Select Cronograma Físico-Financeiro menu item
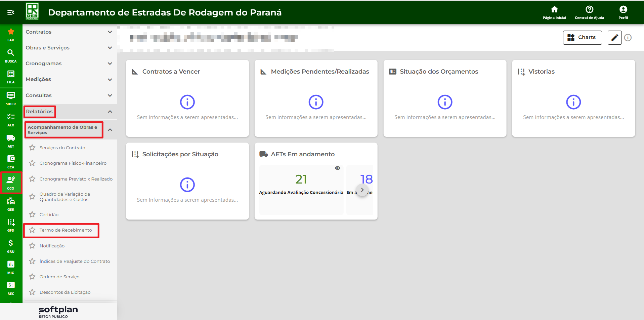The image size is (644, 320). click(x=73, y=163)
